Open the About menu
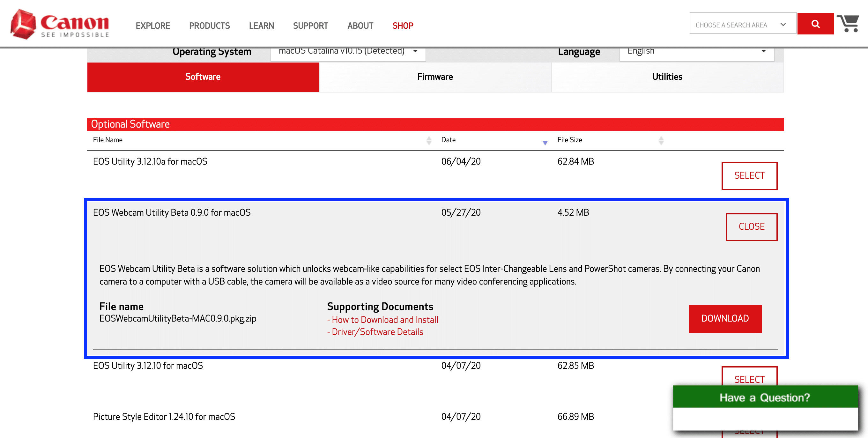This screenshot has width=868, height=438. coord(360,26)
